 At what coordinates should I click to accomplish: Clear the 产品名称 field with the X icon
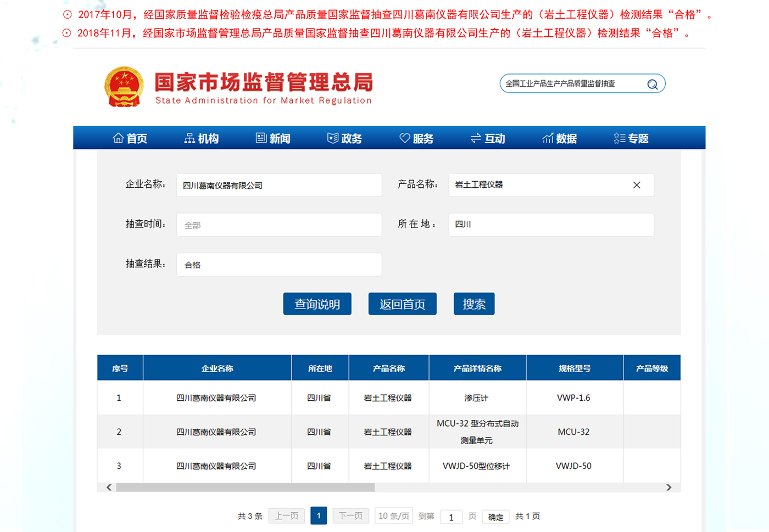pyautogui.click(x=637, y=185)
